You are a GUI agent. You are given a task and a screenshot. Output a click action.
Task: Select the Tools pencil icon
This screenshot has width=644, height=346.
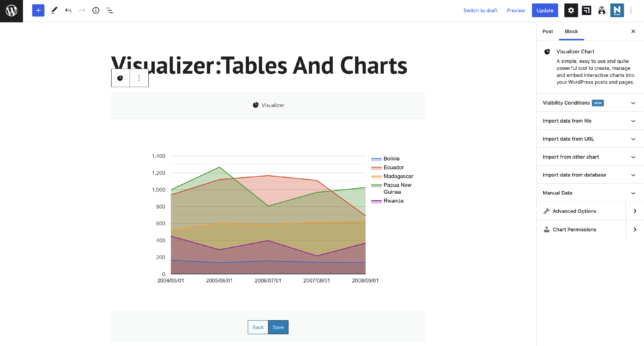[54, 11]
